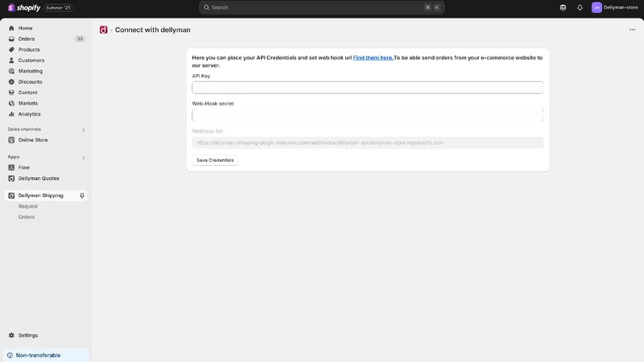Click the Save Credentials button
644x362 pixels.
point(215,160)
